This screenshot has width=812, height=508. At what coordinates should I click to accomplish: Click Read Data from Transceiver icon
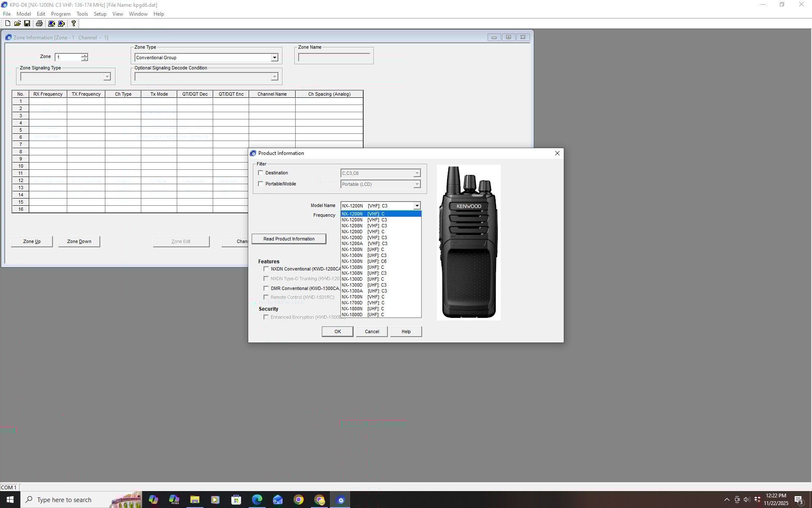pyautogui.click(x=52, y=23)
